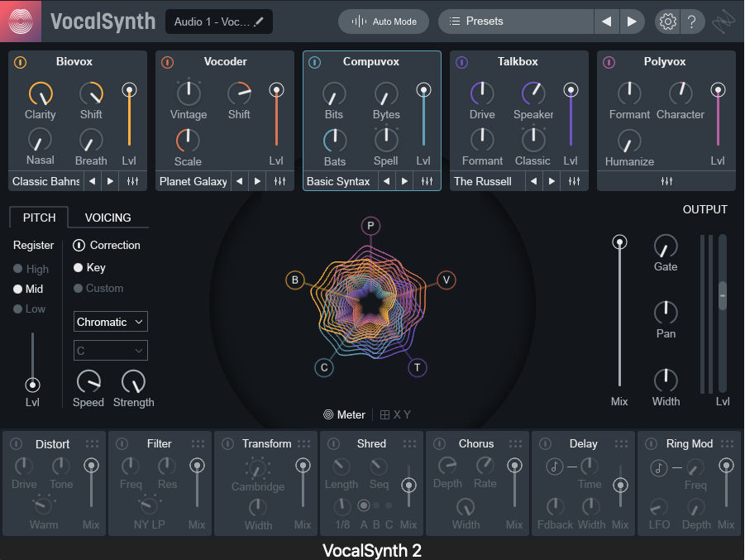This screenshot has width=745, height=560.
Task: Click the Auto Mode button
Action: point(384,22)
